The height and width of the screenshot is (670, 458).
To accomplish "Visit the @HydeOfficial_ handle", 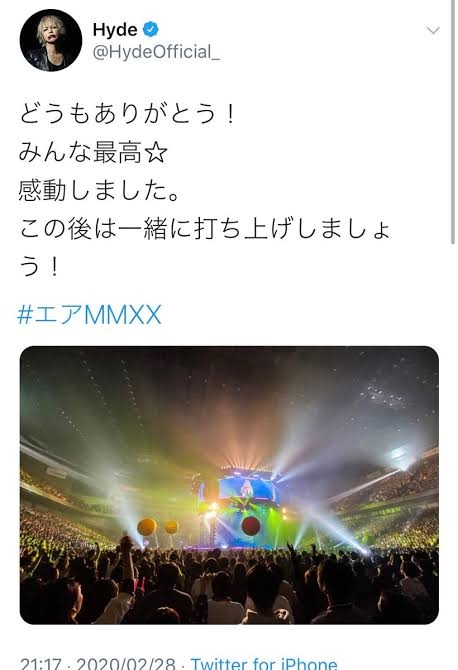I will click(156, 52).
